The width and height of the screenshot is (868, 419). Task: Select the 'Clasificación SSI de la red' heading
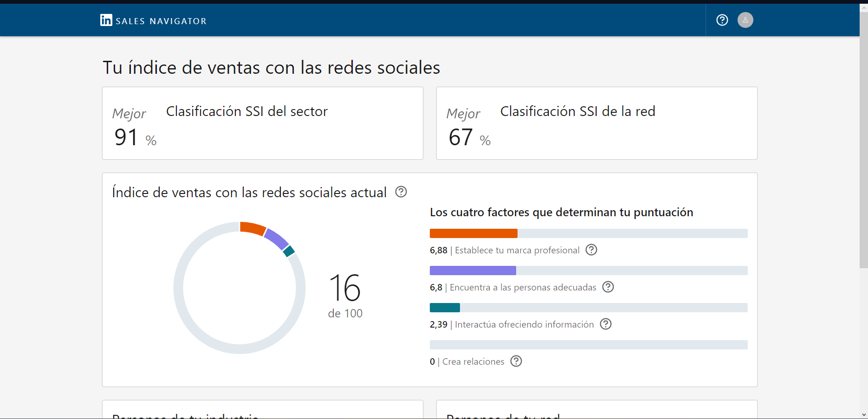point(578,111)
